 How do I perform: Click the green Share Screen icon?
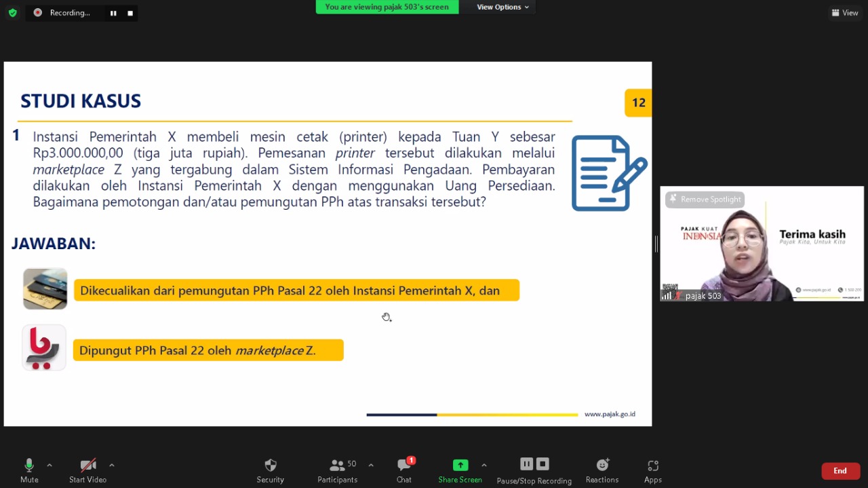coord(460,466)
